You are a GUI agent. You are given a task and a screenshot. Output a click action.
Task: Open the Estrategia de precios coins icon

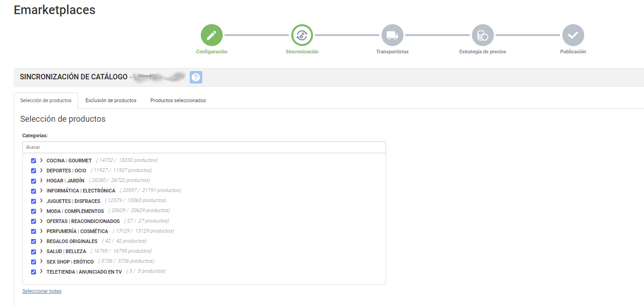click(482, 35)
